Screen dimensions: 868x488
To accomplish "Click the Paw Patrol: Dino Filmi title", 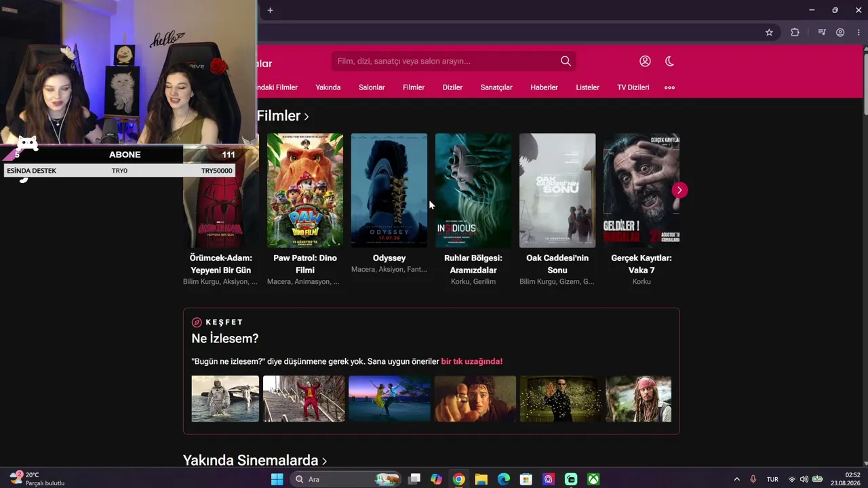I will pos(305,264).
